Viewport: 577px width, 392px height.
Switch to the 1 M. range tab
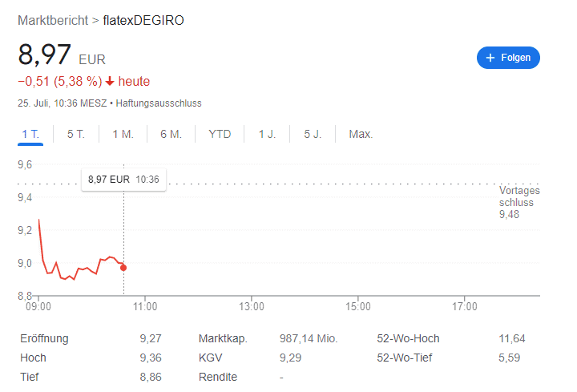click(x=123, y=134)
